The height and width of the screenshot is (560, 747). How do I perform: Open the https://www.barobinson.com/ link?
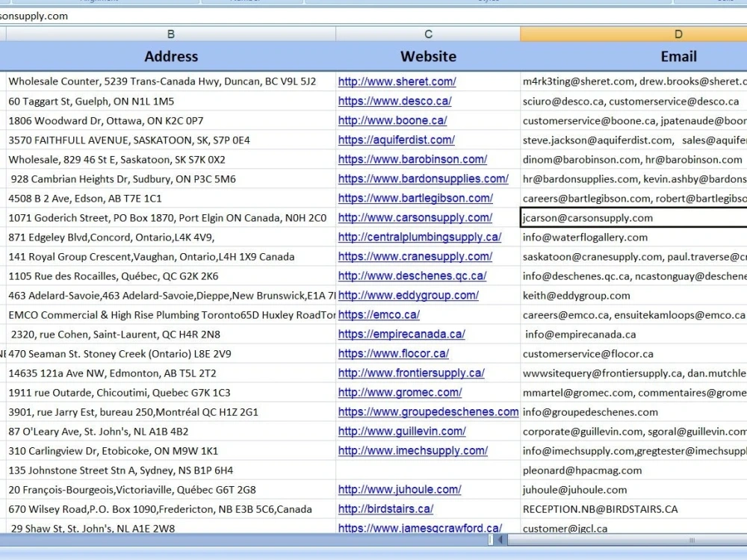[412, 159]
